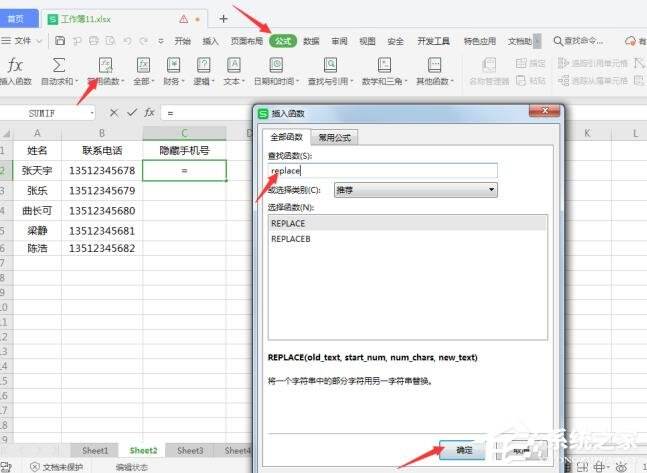
Task: Click the redo arrow icon
Action: point(144,41)
